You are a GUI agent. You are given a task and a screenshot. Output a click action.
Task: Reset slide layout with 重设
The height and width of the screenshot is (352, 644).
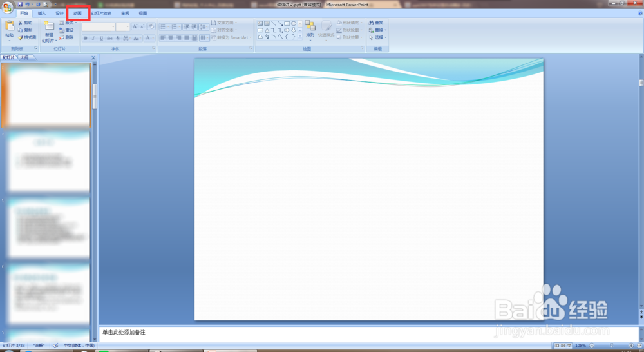coord(66,30)
